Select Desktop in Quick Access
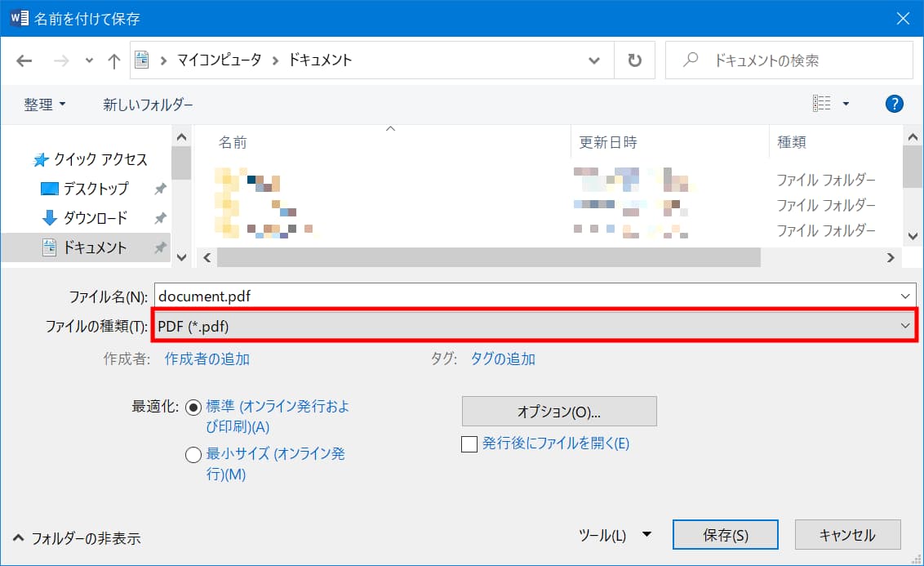The height and width of the screenshot is (566, 924). (96, 189)
